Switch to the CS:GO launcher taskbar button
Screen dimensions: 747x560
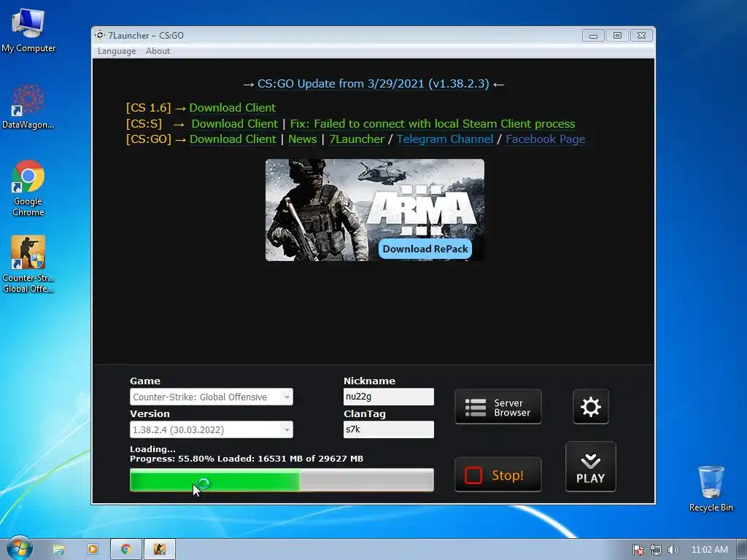160,550
